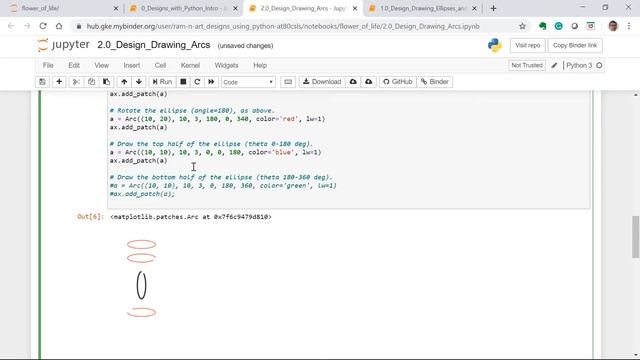This screenshot has width=640, height=360.
Task: Go to browser home page
Action: click(x=59, y=26)
